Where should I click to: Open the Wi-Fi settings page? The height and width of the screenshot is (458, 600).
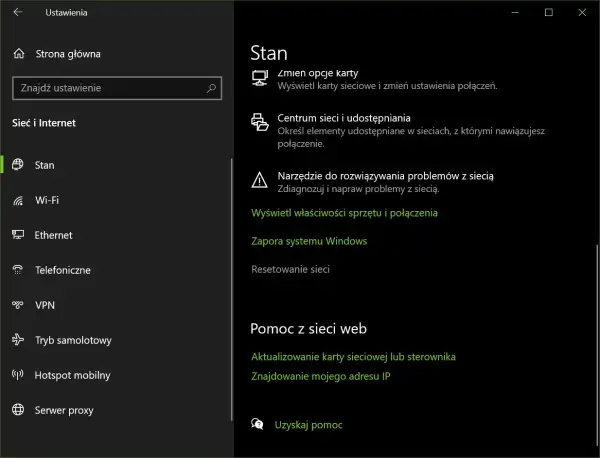[47, 200]
